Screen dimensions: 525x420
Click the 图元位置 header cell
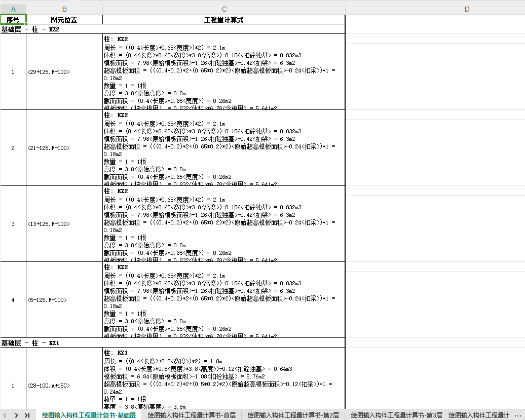point(64,20)
